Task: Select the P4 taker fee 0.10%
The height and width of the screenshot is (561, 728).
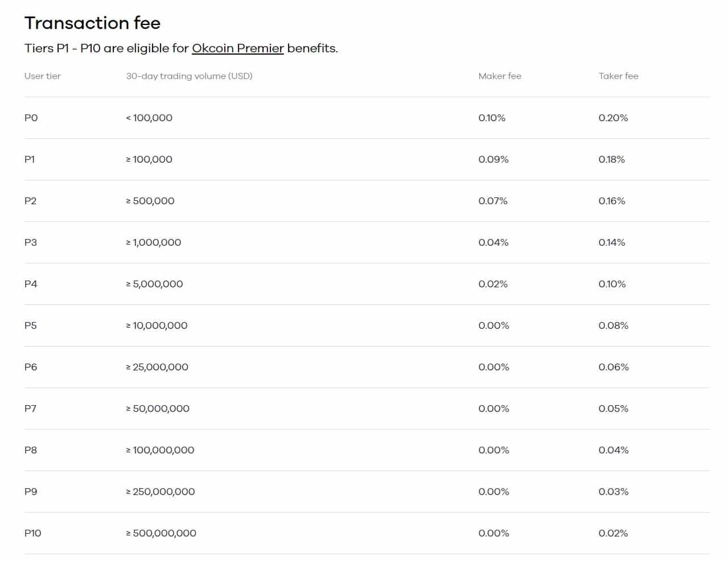Action: pos(612,284)
